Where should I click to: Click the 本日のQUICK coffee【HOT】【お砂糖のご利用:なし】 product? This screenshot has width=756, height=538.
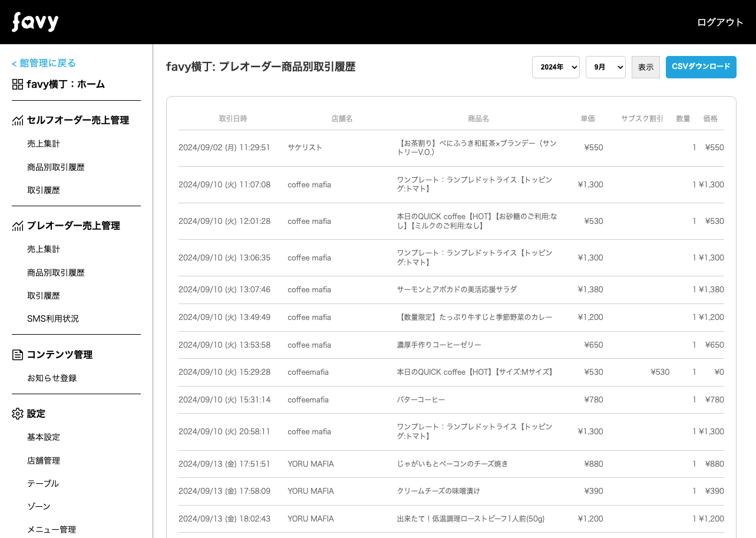pos(477,221)
